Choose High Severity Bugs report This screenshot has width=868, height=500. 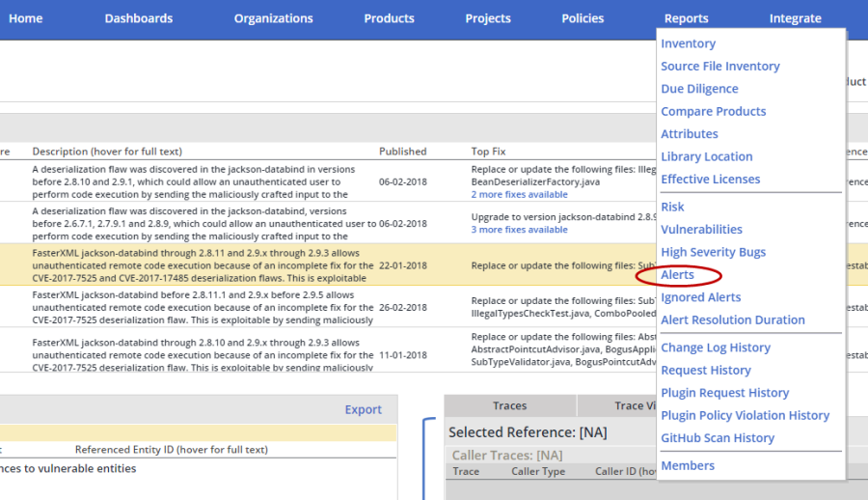(x=713, y=252)
